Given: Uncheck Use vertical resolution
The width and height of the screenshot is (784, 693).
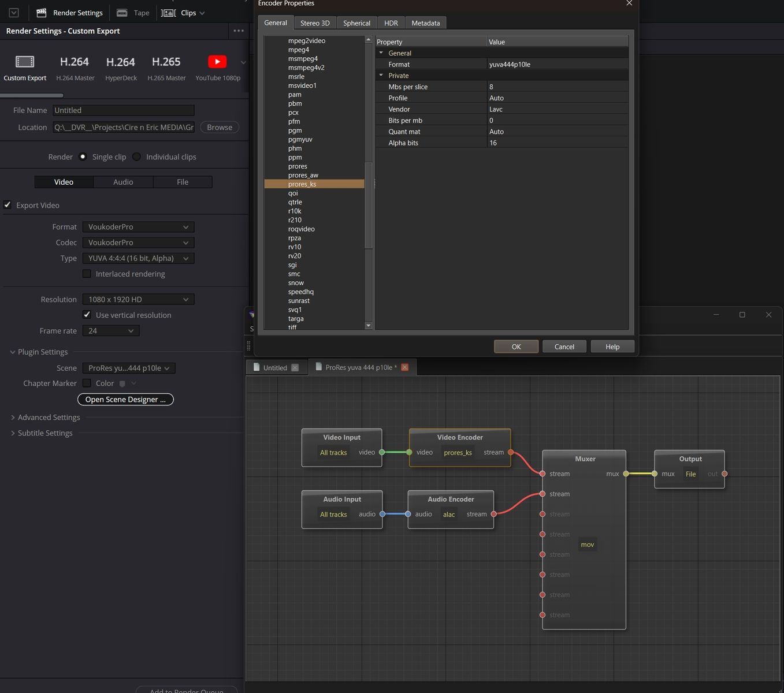Looking at the screenshot, I should pyautogui.click(x=87, y=315).
